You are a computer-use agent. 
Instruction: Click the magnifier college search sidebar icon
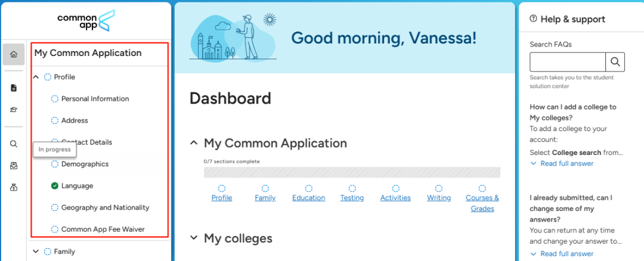(14, 144)
